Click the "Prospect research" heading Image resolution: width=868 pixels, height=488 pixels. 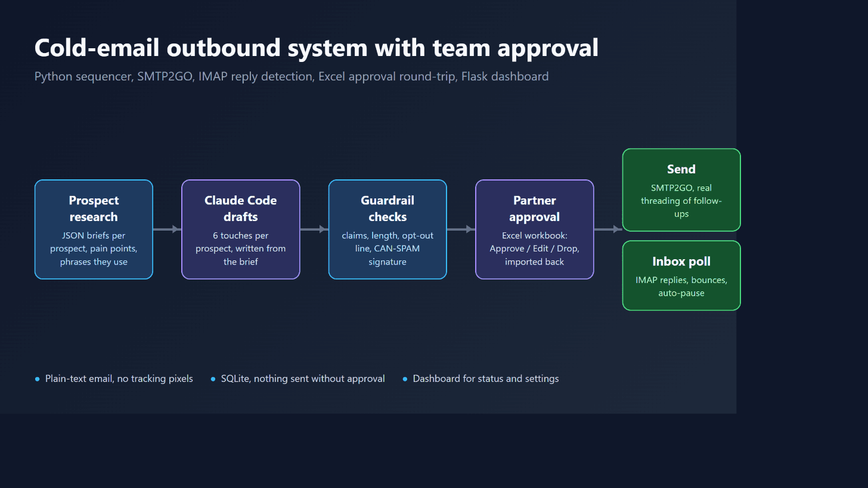[x=94, y=209]
